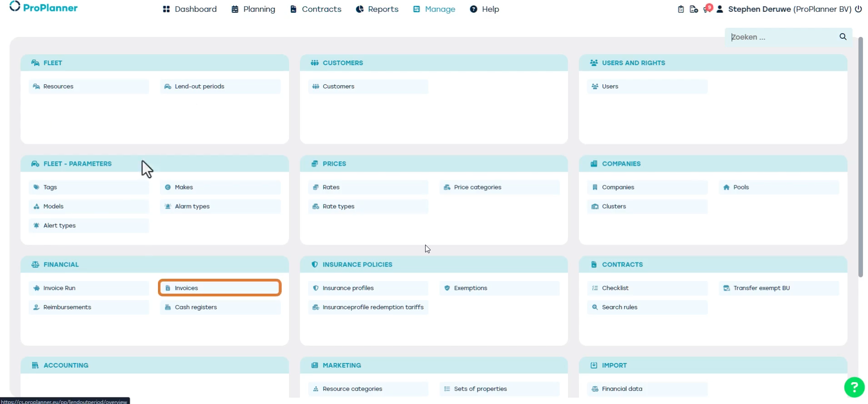Click the magnifier icon in the Zoeken box
The image size is (868, 404).
(843, 37)
